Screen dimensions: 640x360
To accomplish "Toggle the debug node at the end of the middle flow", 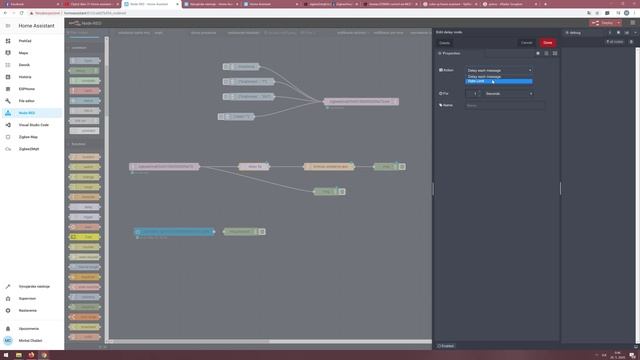I will 402,167.
